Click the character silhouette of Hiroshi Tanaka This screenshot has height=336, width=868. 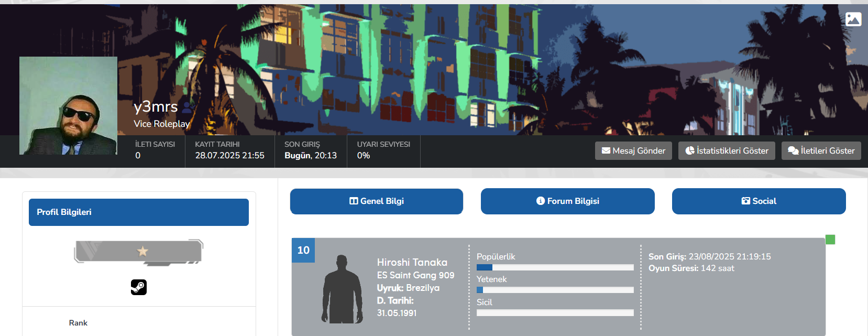pos(342,289)
